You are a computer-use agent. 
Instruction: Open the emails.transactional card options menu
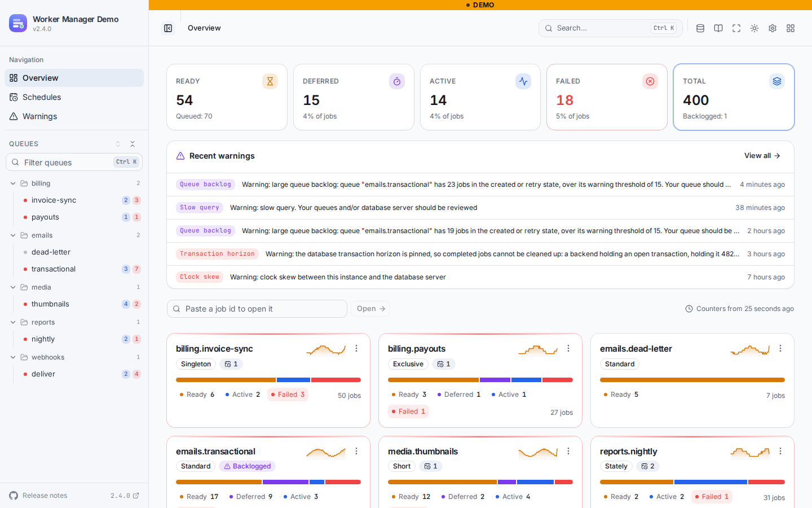pos(356,452)
